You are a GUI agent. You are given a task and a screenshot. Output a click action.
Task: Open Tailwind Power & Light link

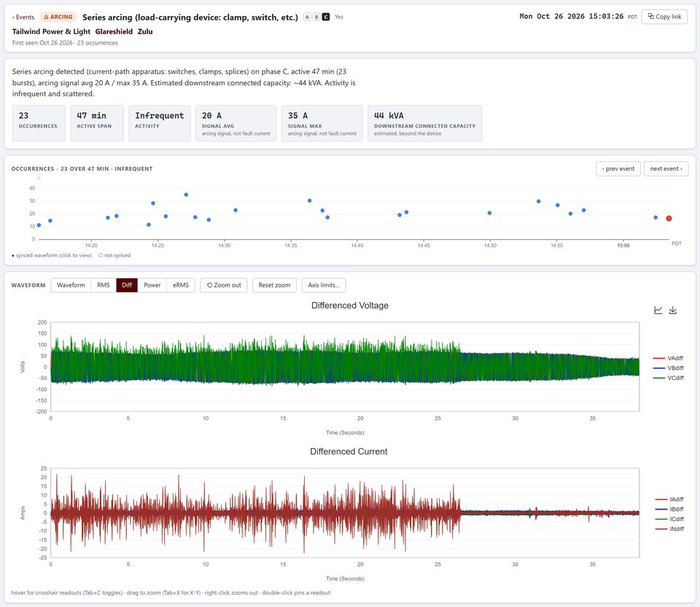pos(51,31)
